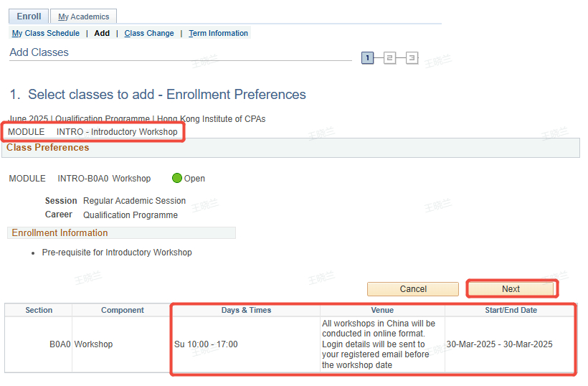This screenshot has height=386, width=588.
Task: Click the Start/End Date column header
Action: click(x=511, y=310)
